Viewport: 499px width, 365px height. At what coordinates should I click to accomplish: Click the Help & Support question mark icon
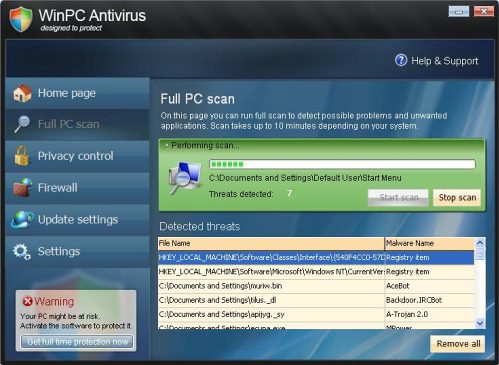[401, 60]
